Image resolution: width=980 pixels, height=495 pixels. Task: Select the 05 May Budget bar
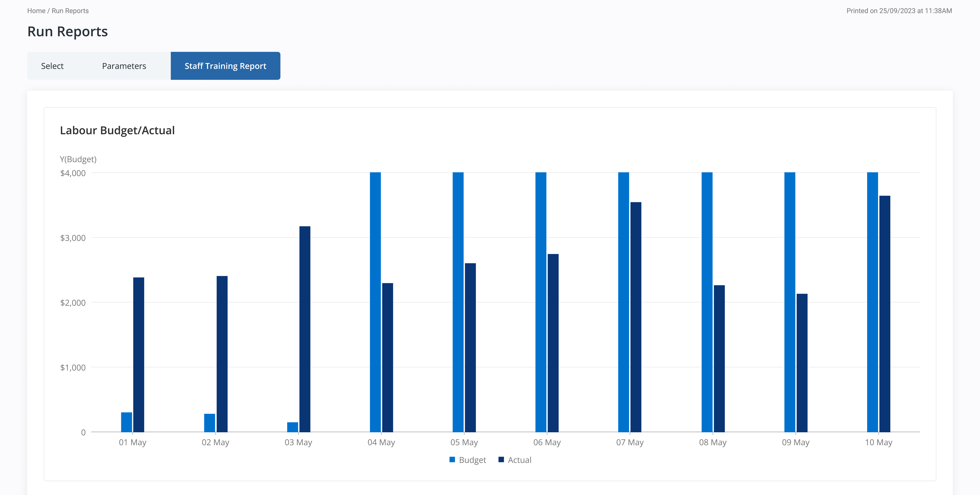[458, 302]
